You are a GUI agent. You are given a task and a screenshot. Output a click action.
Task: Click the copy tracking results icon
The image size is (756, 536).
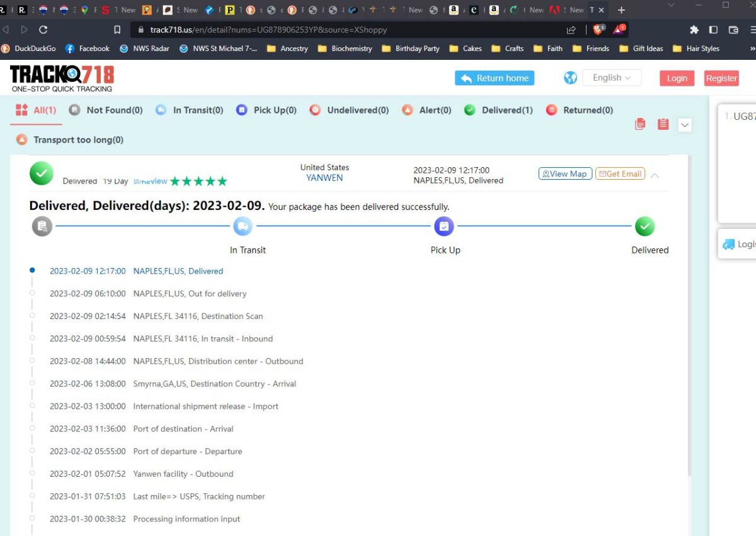640,124
